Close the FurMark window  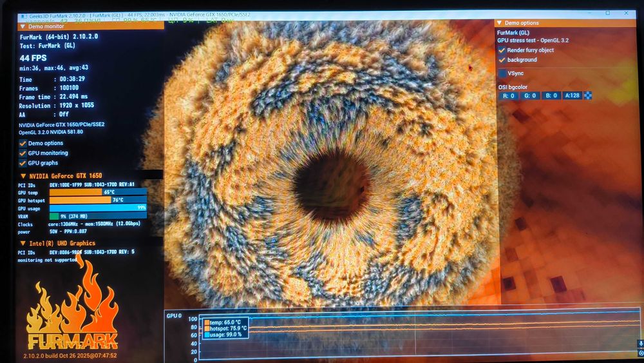pos(627,13)
